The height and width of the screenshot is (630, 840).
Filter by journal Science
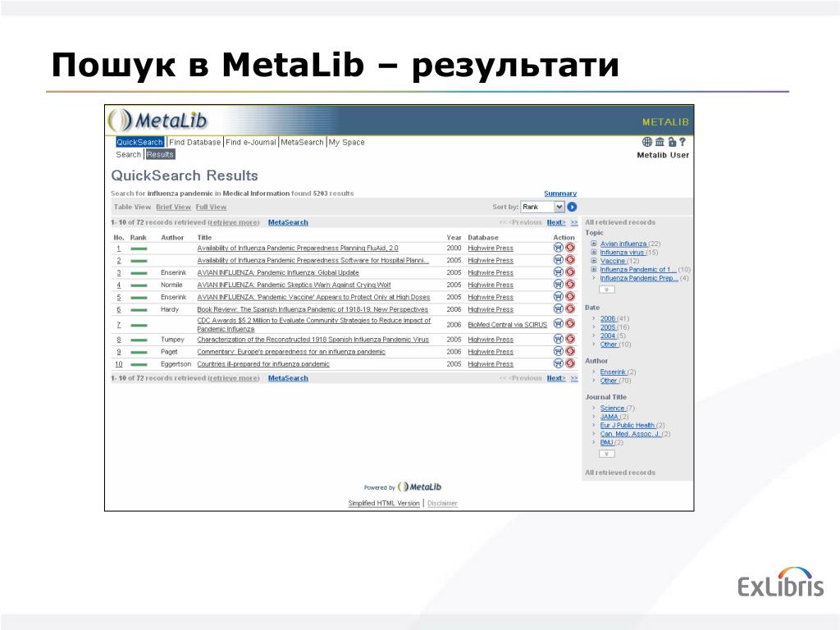(612, 409)
